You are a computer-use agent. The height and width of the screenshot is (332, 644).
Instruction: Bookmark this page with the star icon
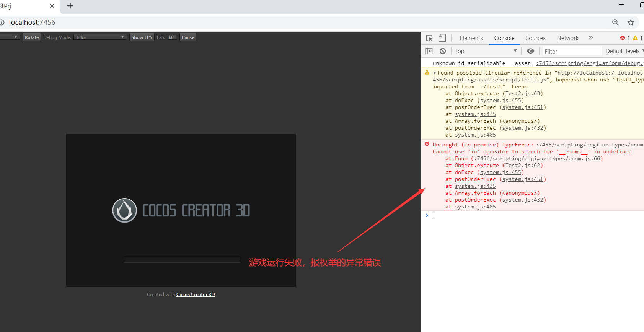point(631,23)
